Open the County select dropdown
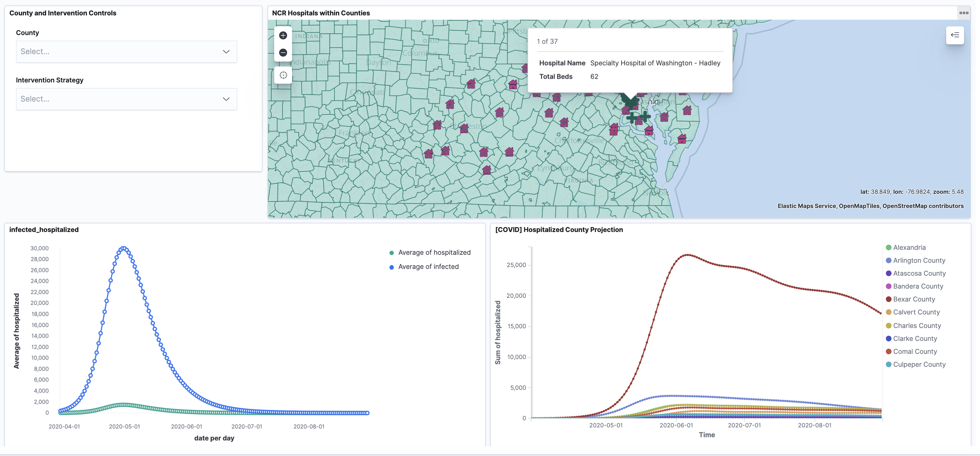Viewport: 980px width, 456px height. (x=126, y=51)
